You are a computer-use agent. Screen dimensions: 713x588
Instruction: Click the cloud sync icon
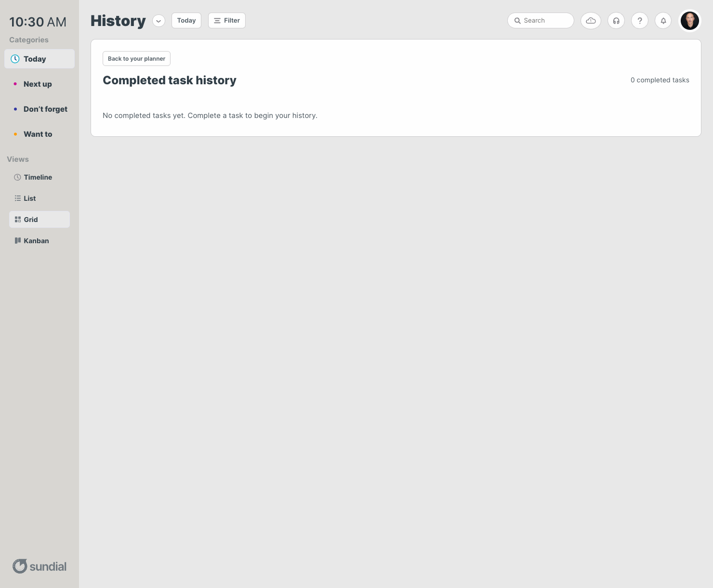tap(591, 21)
